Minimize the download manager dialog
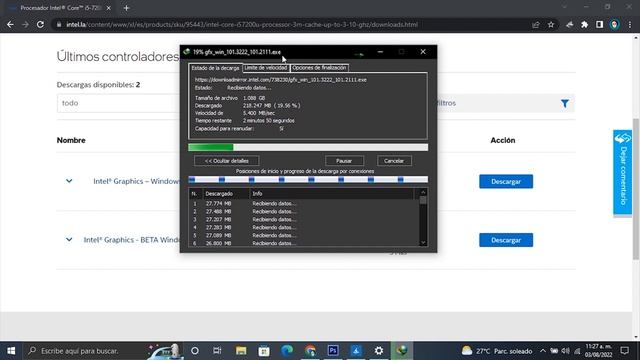 [x=380, y=52]
